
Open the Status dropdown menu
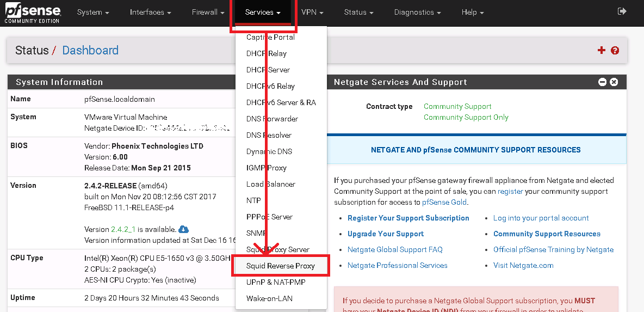pyautogui.click(x=358, y=13)
